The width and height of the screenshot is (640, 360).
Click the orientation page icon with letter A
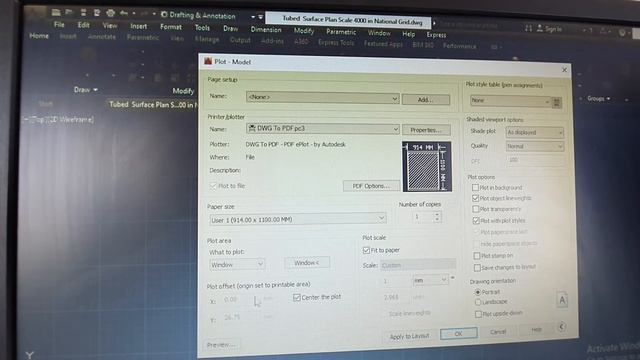(562, 300)
